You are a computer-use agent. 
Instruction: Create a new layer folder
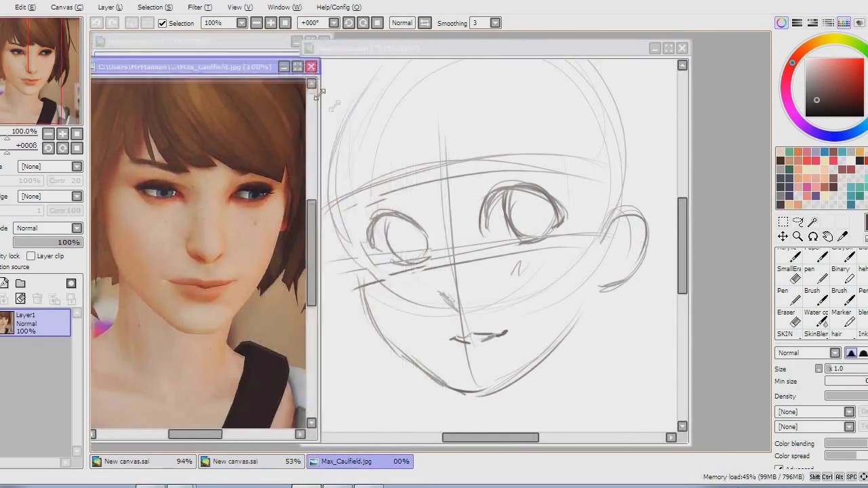[20, 284]
